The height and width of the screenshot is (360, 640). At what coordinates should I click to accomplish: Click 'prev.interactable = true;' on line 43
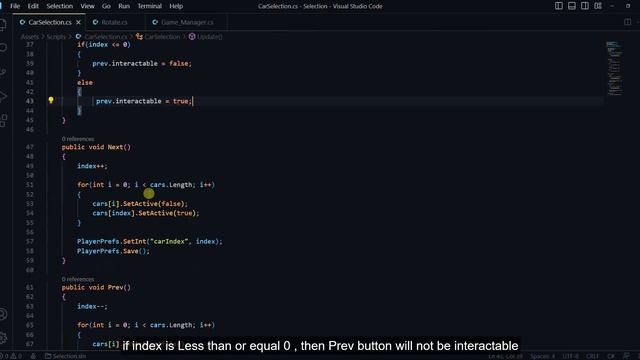144,101
